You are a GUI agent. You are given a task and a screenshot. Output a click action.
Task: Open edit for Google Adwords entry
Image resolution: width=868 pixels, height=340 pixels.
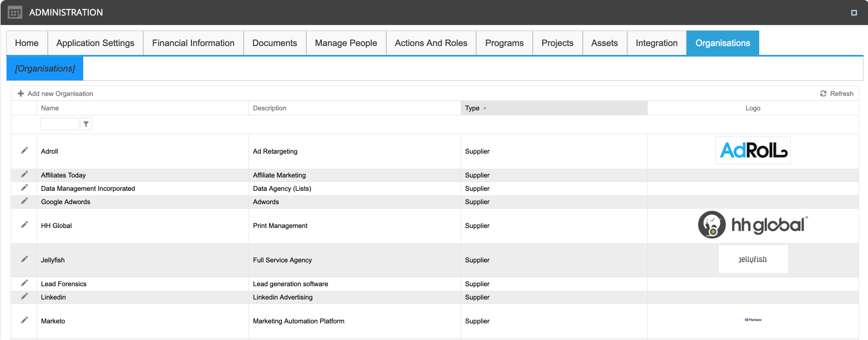pyautogui.click(x=24, y=201)
